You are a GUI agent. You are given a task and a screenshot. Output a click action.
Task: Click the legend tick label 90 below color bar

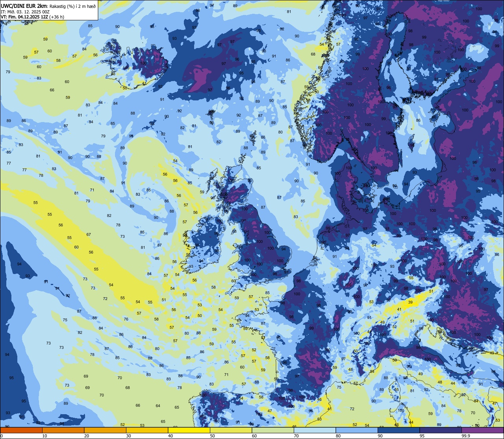coord(380,436)
